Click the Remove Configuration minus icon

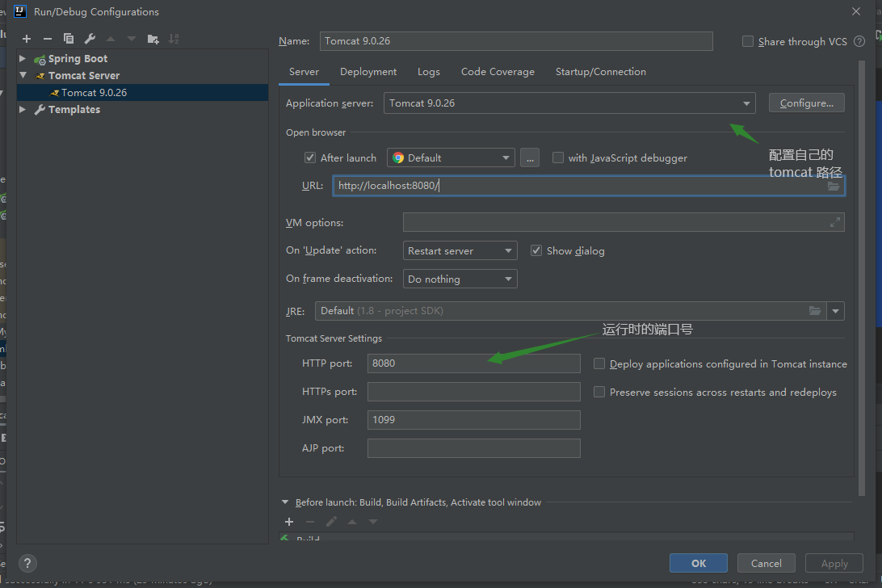[x=48, y=39]
